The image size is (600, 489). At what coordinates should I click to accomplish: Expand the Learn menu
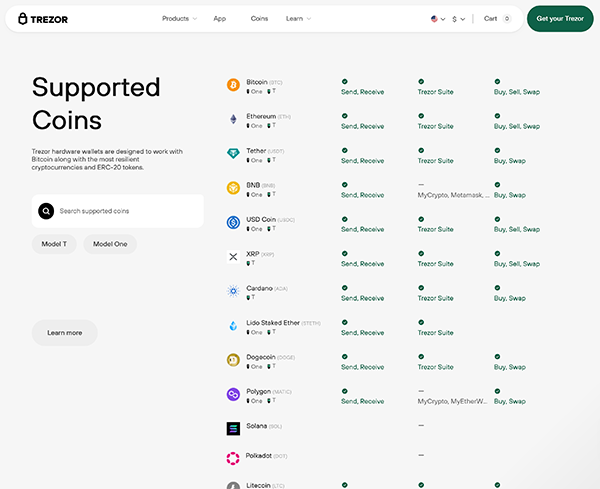[x=298, y=18]
